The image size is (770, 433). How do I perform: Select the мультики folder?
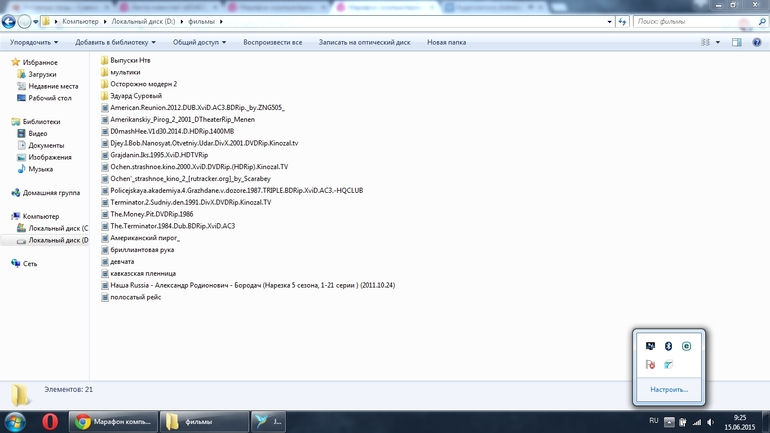pyautogui.click(x=120, y=72)
